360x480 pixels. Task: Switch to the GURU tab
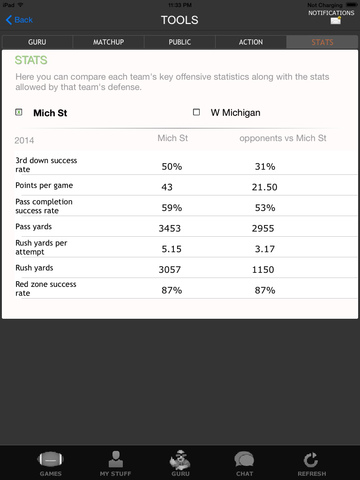(x=37, y=42)
